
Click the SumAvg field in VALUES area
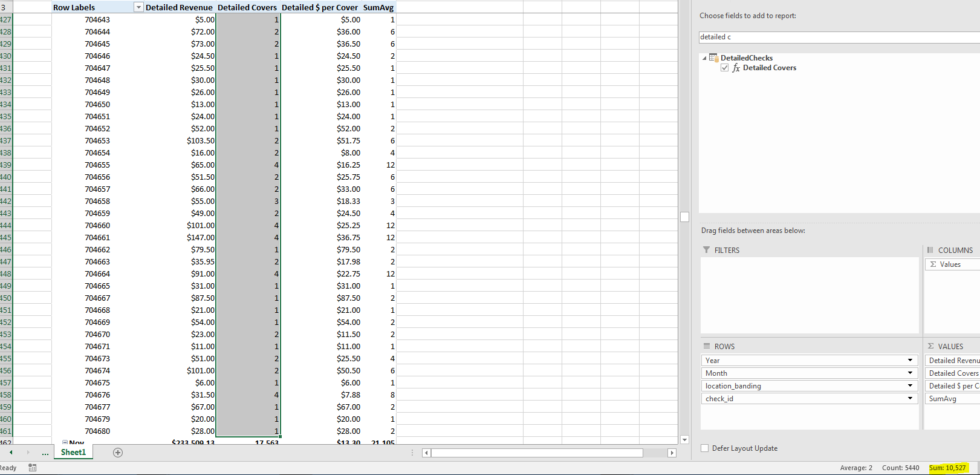953,399
